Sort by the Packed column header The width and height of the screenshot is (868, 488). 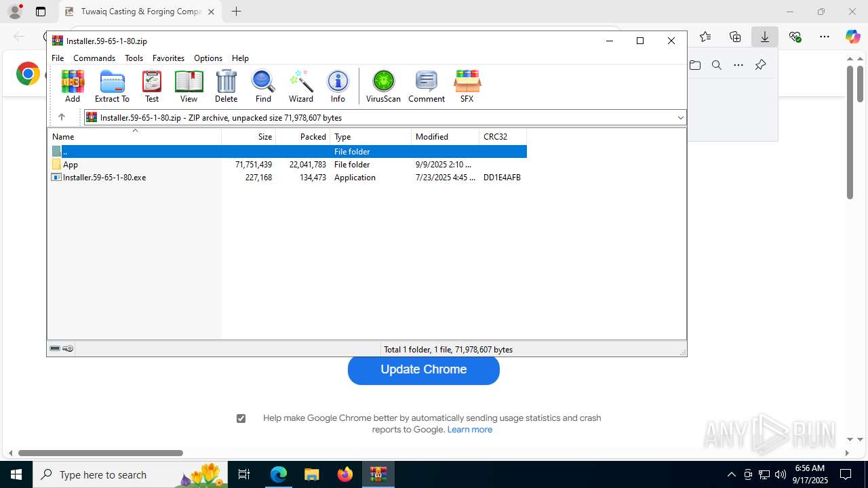tap(303, 136)
